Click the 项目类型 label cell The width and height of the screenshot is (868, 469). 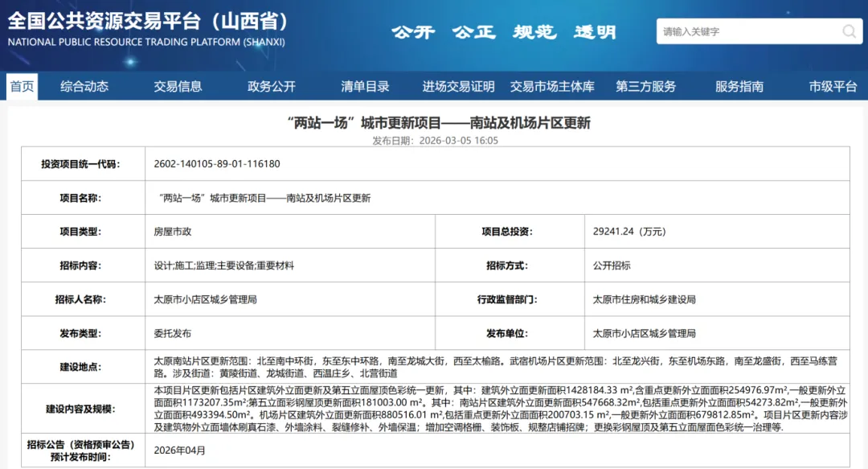(83, 232)
